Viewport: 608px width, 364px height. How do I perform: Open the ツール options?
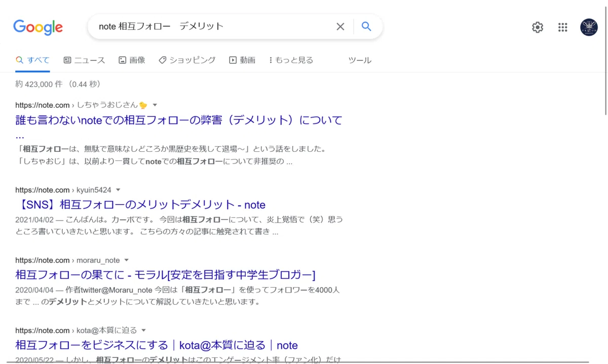click(360, 60)
